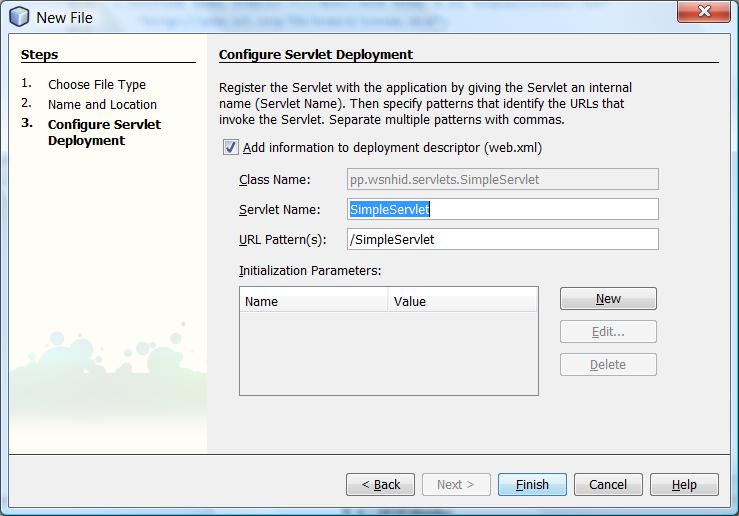Toggle Add information to deployment descriptor checkbox
The height and width of the screenshot is (516, 739).
(x=230, y=147)
